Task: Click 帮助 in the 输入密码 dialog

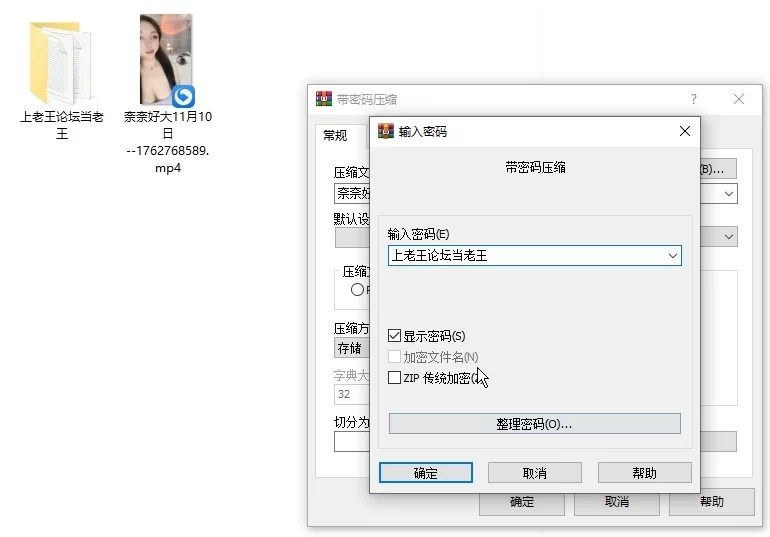Action: pos(644,473)
